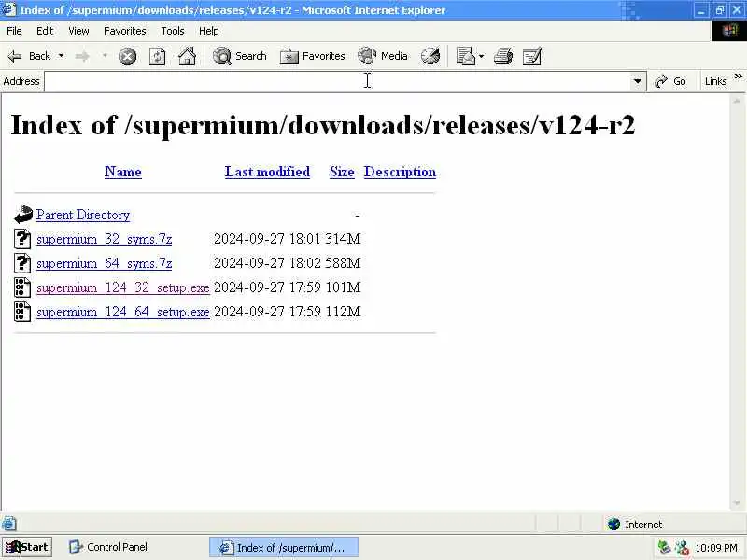The width and height of the screenshot is (747, 560).
Task: Download supermium_124_32_setup.exe
Action: coord(123,287)
